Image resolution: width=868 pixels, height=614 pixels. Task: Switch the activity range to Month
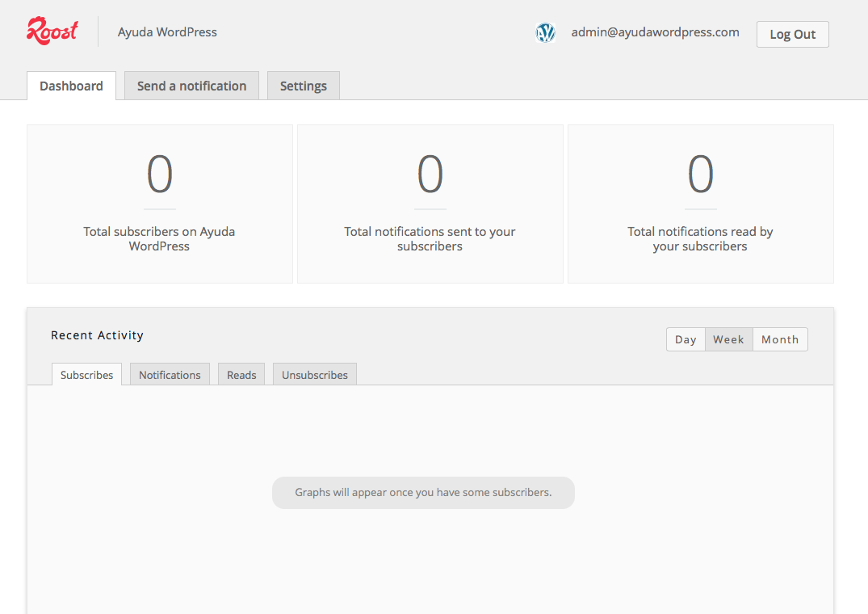[779, 339]
